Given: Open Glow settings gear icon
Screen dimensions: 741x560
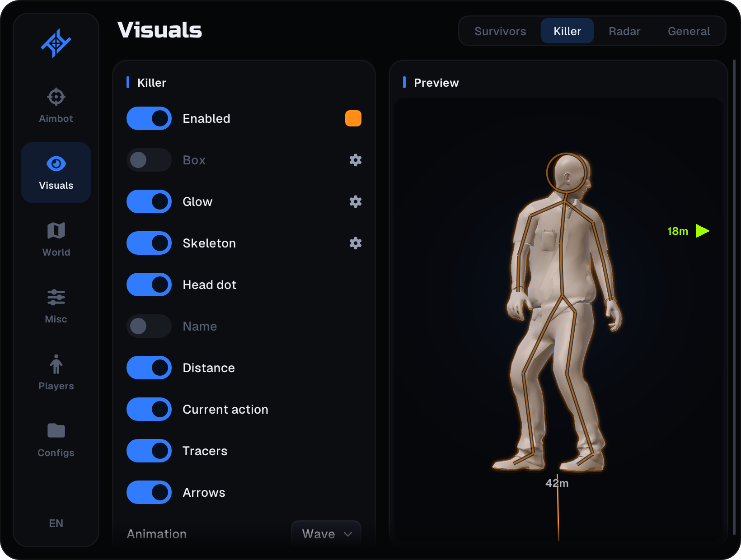Looking at the screenshot, I should pos(356,201).
